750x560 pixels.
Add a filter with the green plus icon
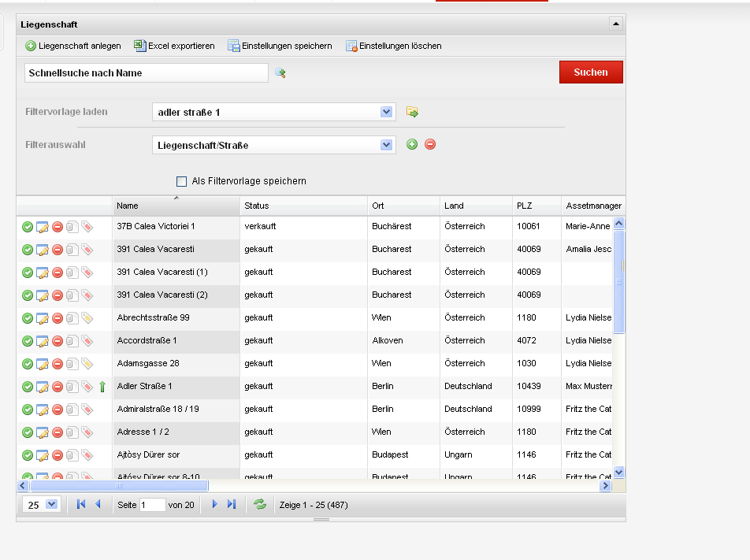tap(412, 144)
